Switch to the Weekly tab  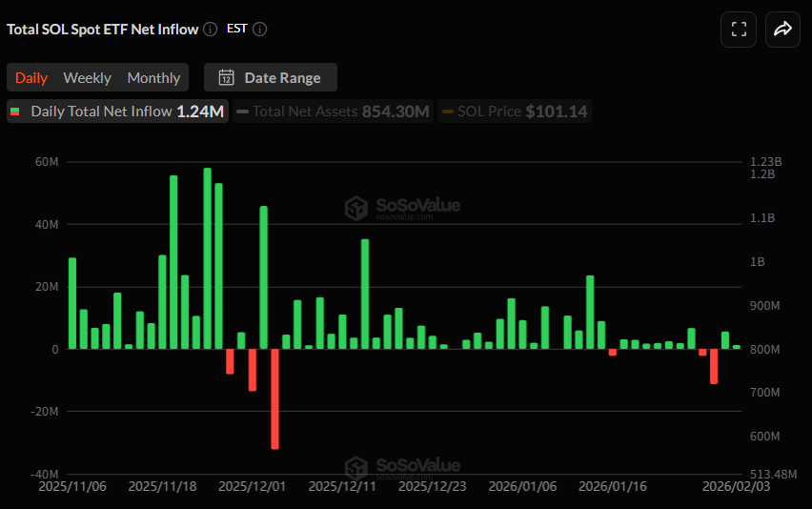point(87,78)
